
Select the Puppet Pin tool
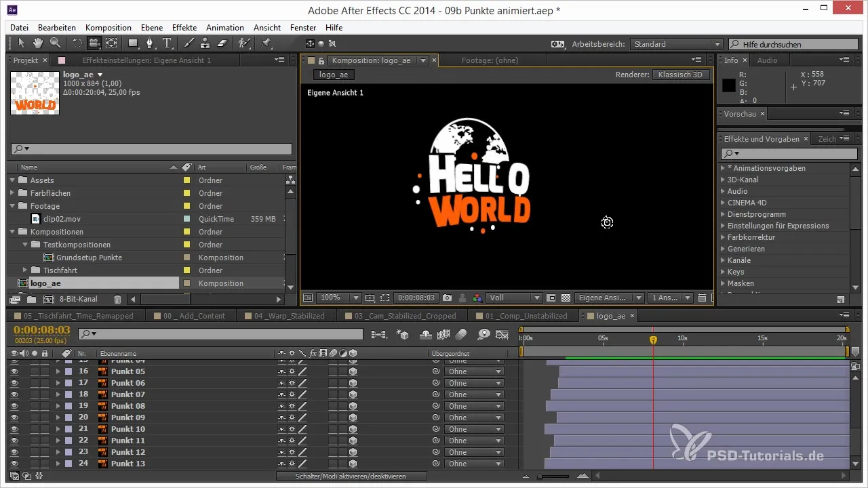pyautogui.click(x=266, y=43)
